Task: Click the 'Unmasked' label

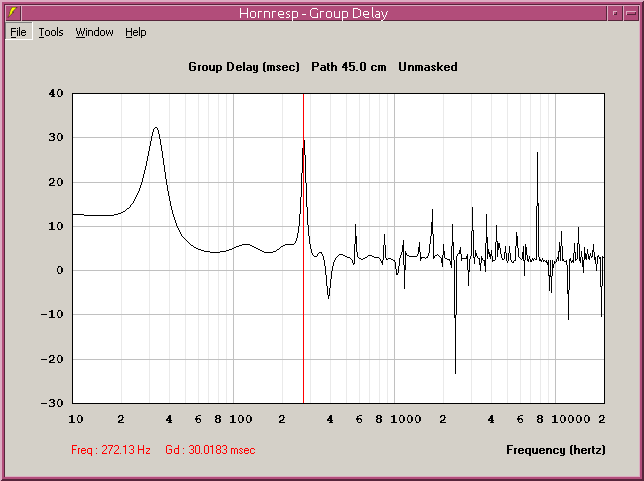Action: point(428,67)
